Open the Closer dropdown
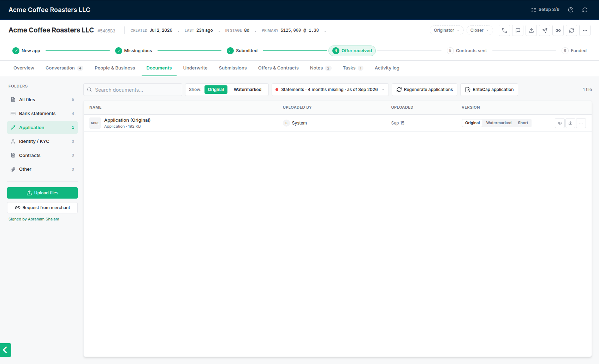The height and width of the screenshot is (364, 599). click(x=480, y=30)
